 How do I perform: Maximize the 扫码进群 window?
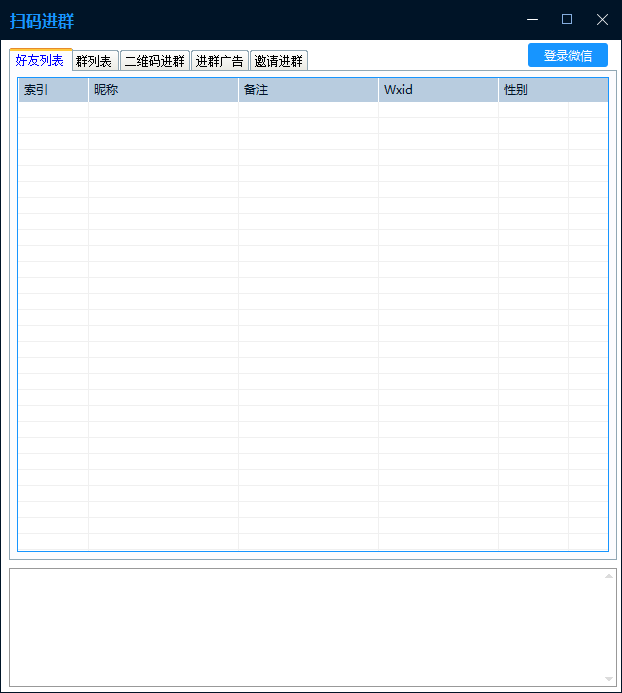[x=567, y=19]
